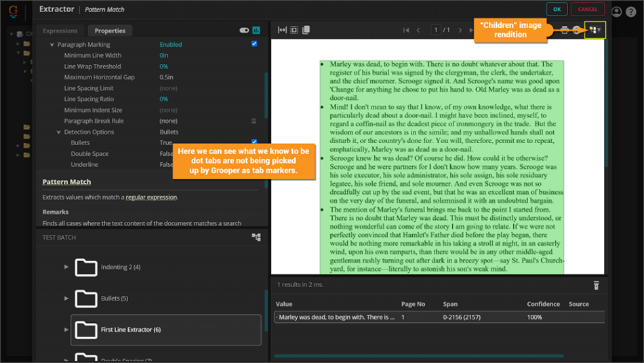The image size is (644, 363).
Task: Edit the page number field
Action: [x=436, y=30]
